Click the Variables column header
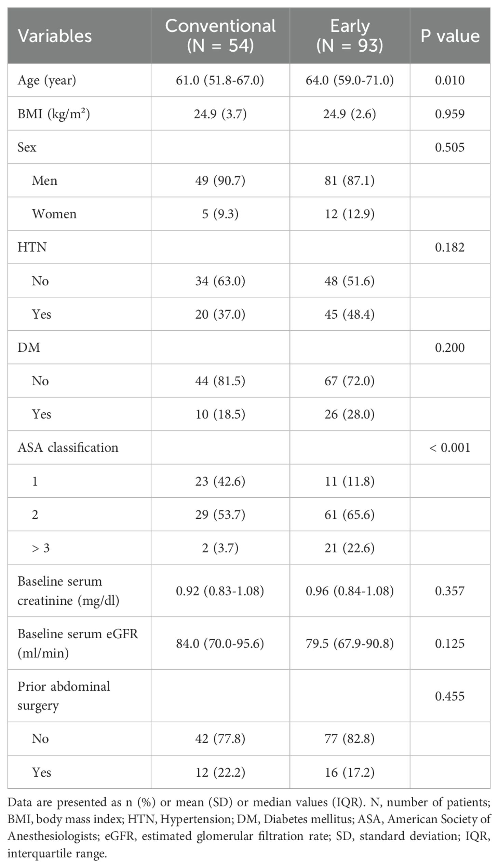 (x=55, y=36)
